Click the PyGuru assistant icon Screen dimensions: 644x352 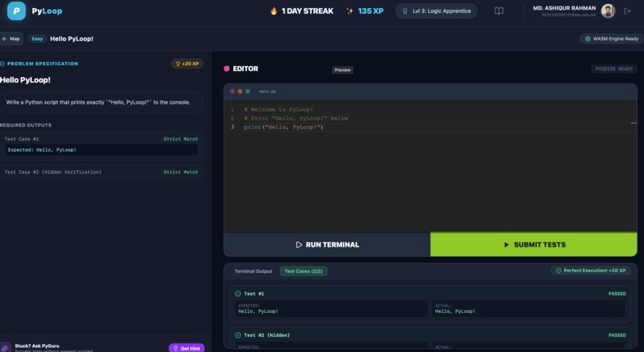(x=6, y=347)
